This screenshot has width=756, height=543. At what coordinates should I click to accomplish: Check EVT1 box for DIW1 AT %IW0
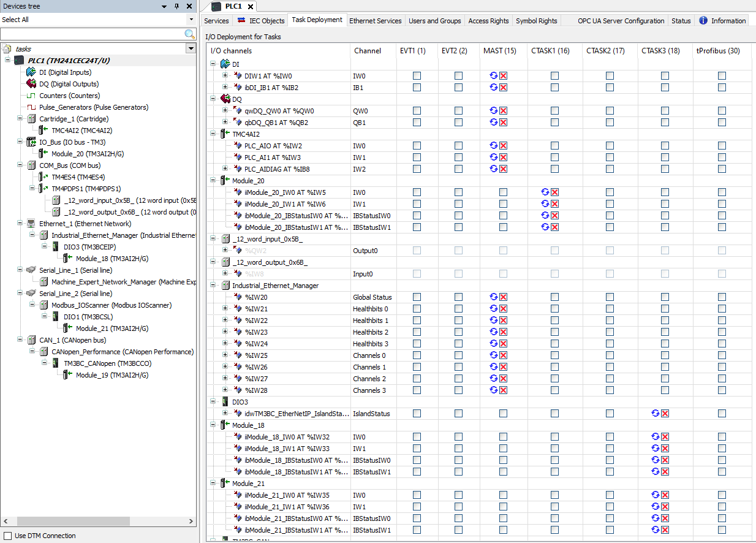[417, 76]
